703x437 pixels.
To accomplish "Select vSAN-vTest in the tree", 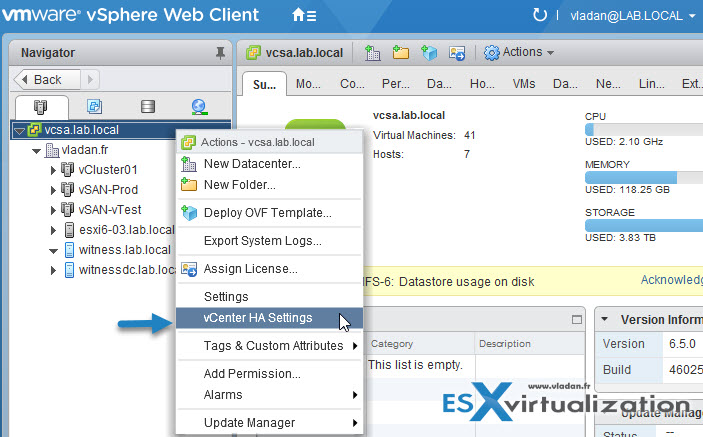I will pos(109,209).
